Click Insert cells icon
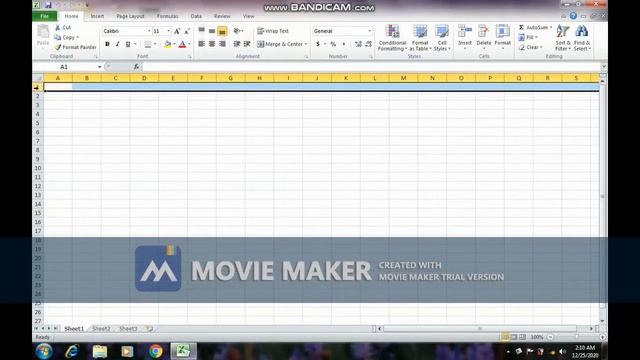Image resolution: width=640 pixels, height=360 pixels. pos(464,32)
